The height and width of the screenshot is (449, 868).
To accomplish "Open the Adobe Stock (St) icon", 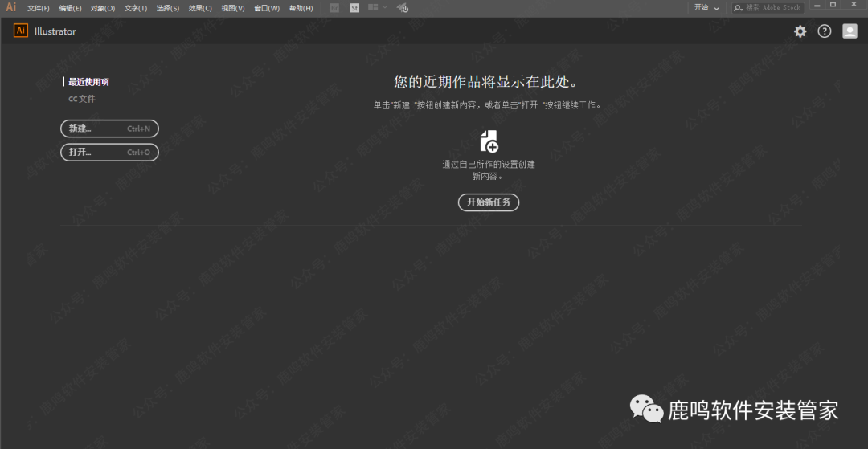I will [x=355, y=8].
